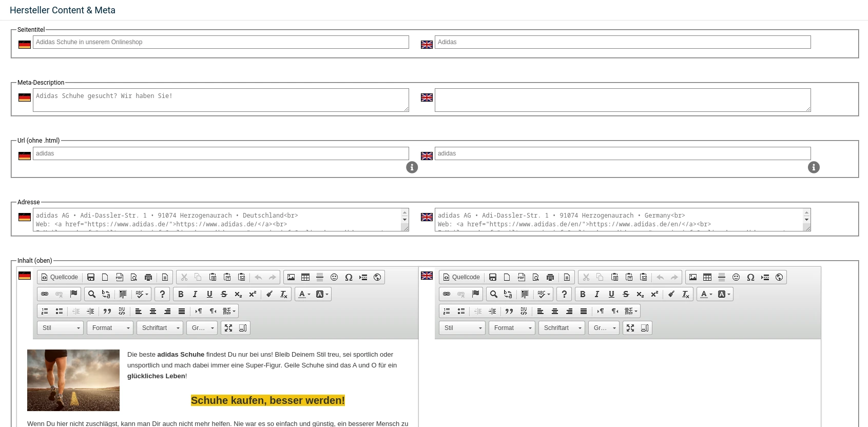Create DIV container in German editor
Viewport: 868px width, 427px height.
[122, 311]
